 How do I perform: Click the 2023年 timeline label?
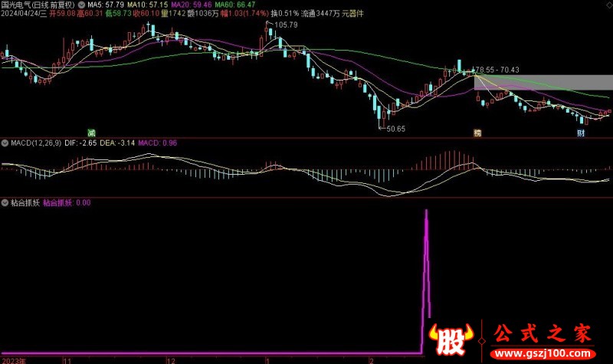[13, 359]
